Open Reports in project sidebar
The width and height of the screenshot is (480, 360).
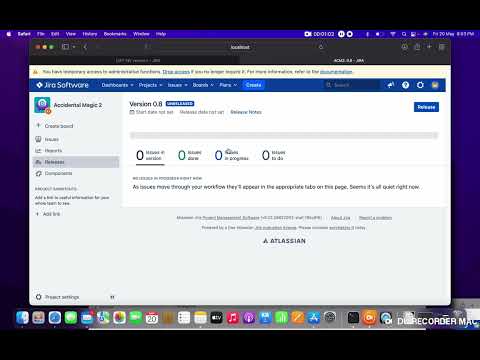coord(53,151)
